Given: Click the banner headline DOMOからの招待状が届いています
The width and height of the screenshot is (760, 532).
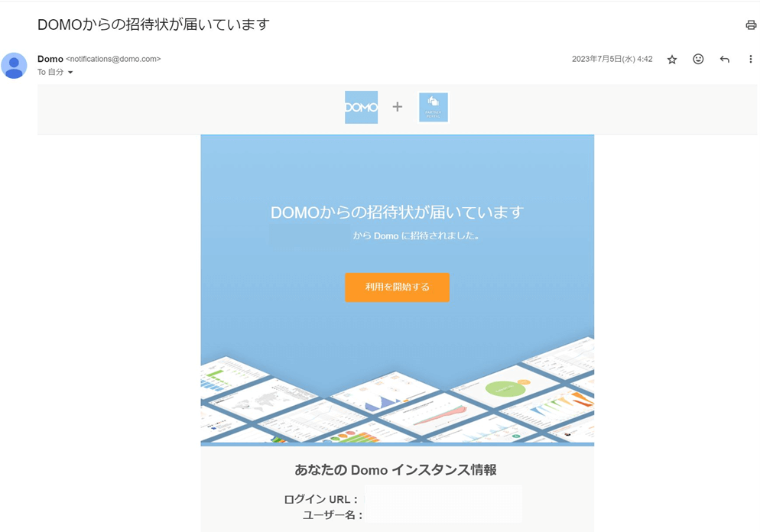Looking at the screenshot, I should [x=397, y=212].
